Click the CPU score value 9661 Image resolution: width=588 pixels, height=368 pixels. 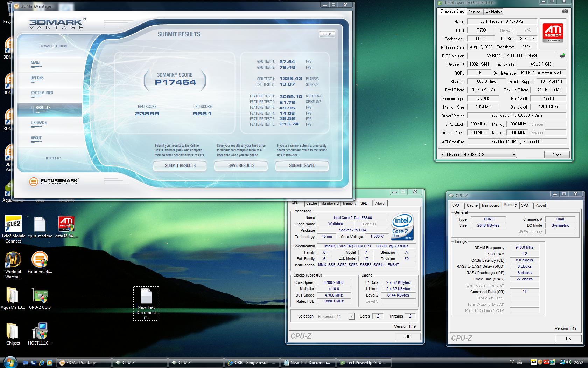(202, 114)
